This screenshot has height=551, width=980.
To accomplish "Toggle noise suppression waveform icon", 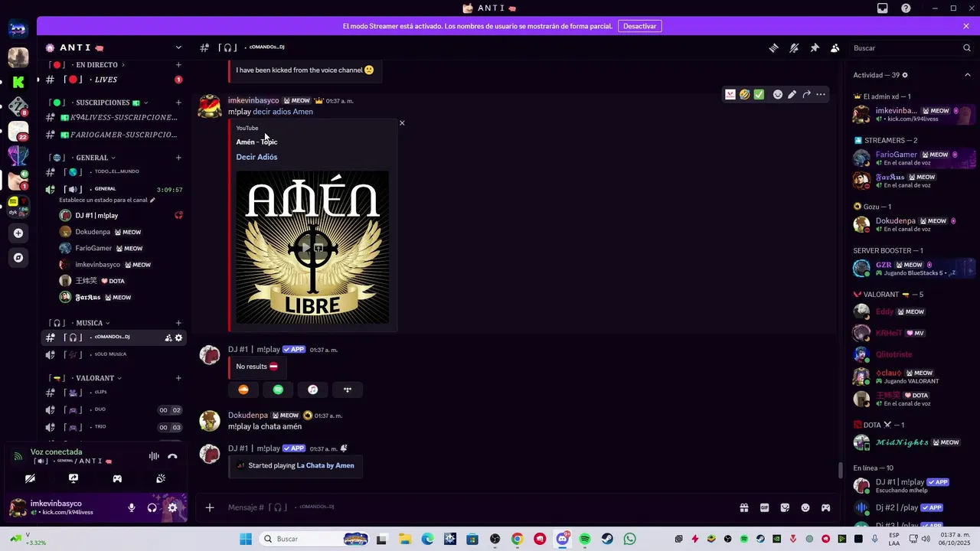I will pyautogui.click(x=154, y=456).
